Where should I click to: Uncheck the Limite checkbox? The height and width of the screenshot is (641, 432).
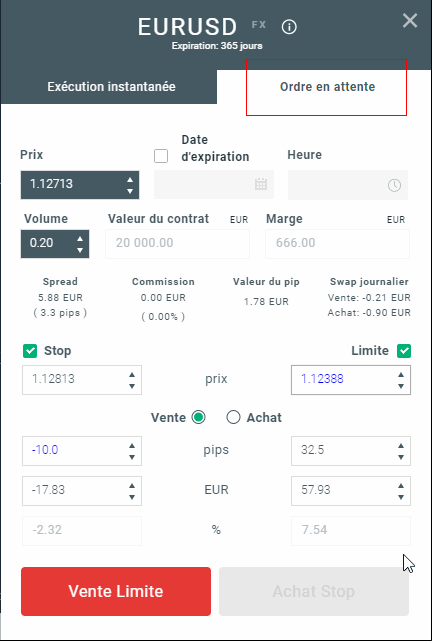click(x=404, y=351)
